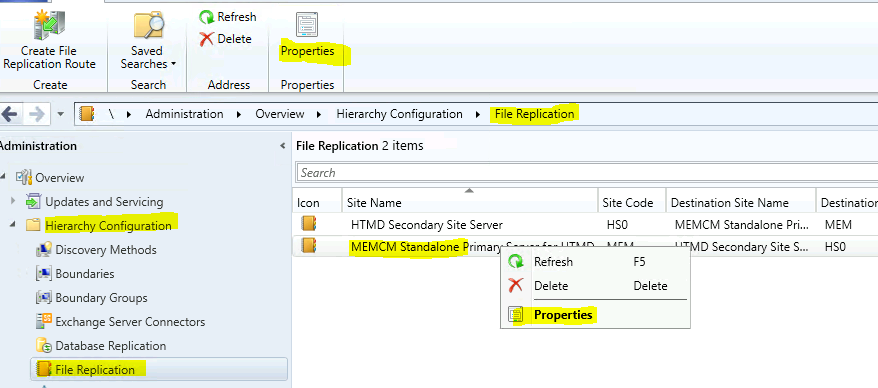This screenshot has width=878, height=388.
Task: Click the Boundaries node icon
Action: click(44, 274)
